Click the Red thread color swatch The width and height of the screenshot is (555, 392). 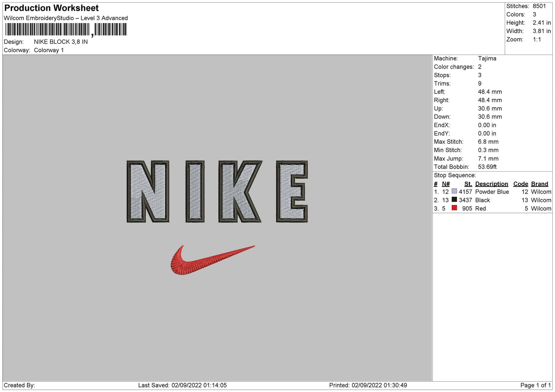coord(454,208)
